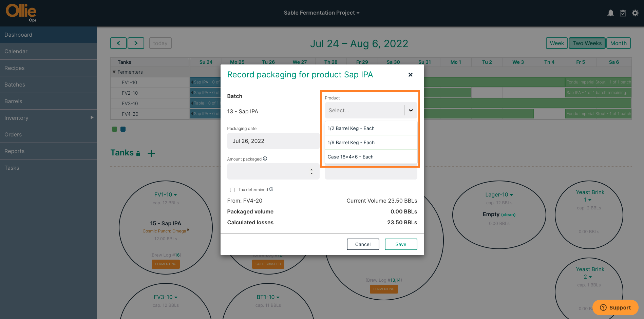644x319 pixels.
Task: Open the Yeast Brink 1 dropdown
Action: pos(590,196)
